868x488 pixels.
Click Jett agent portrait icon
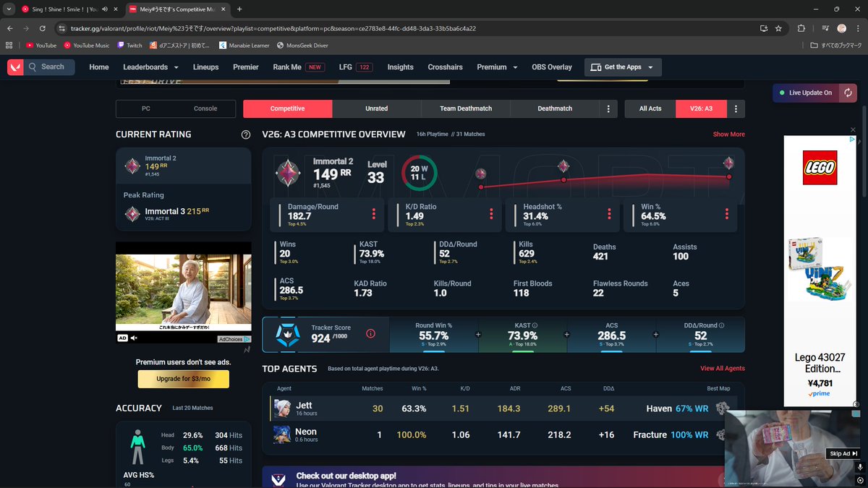(x=282, y=408)
